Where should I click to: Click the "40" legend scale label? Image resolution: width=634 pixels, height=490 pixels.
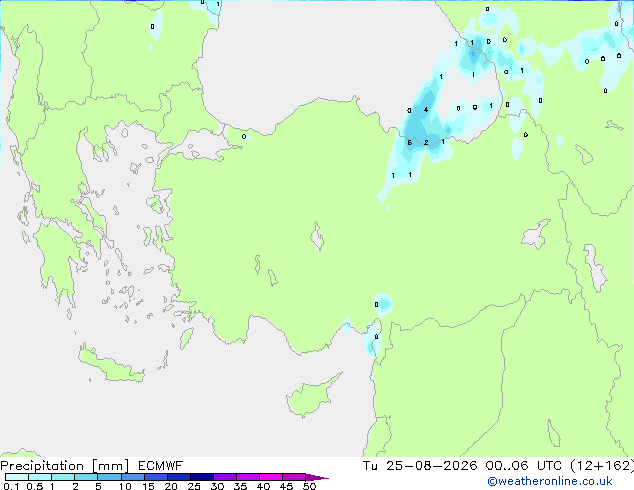263,486
